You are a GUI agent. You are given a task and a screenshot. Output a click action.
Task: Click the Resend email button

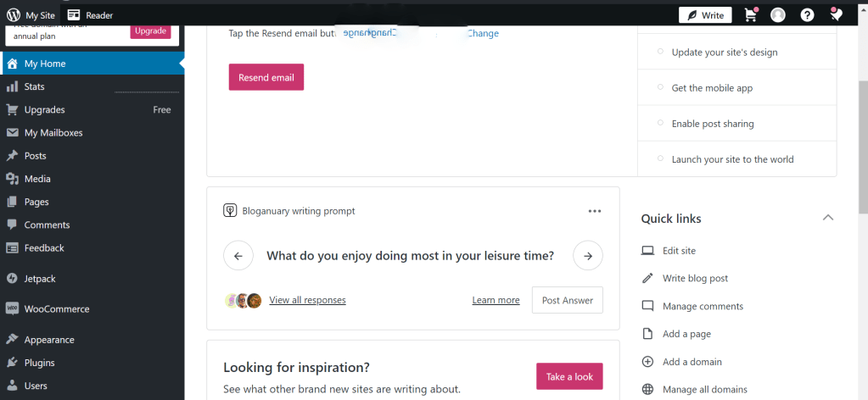pyautogui.click(x=266, y=77)
